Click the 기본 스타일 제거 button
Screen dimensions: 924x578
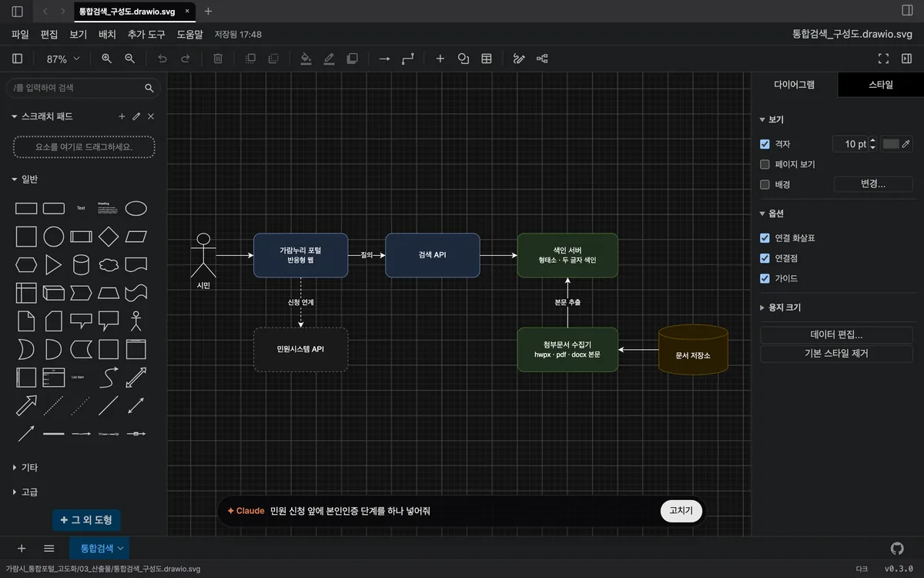tap(836, 354)
